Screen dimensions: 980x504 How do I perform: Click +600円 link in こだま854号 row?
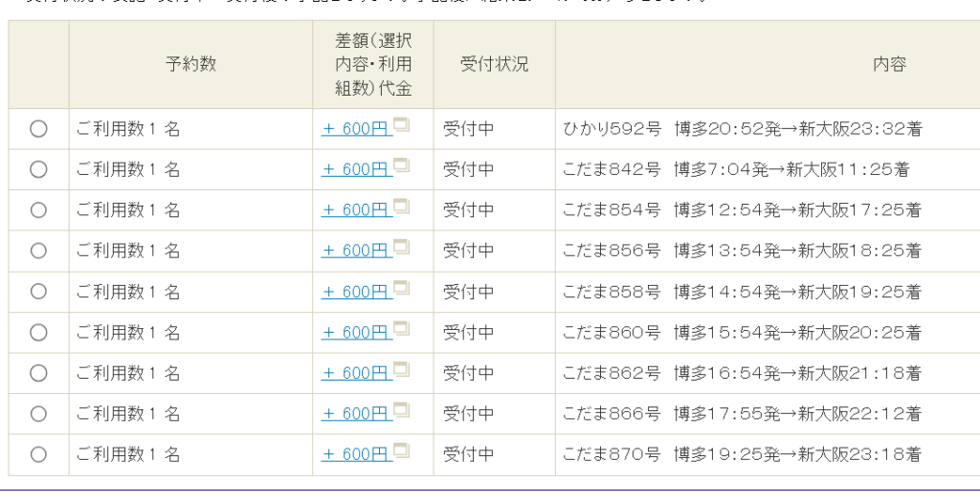[x=356, y=210]
